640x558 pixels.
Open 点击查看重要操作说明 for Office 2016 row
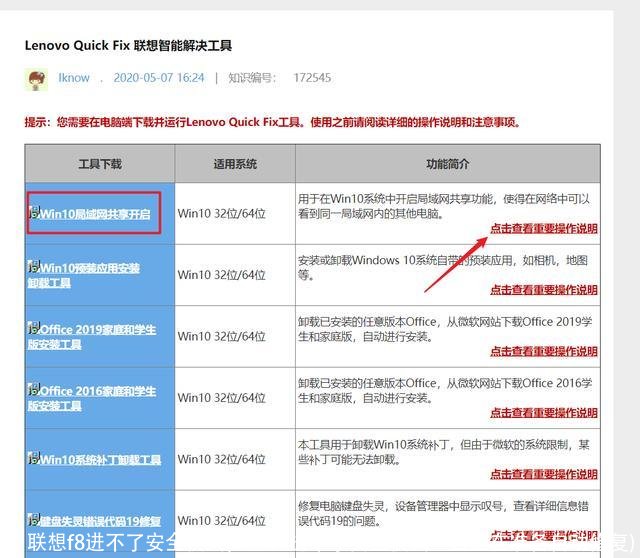click(x=544, y=413)
